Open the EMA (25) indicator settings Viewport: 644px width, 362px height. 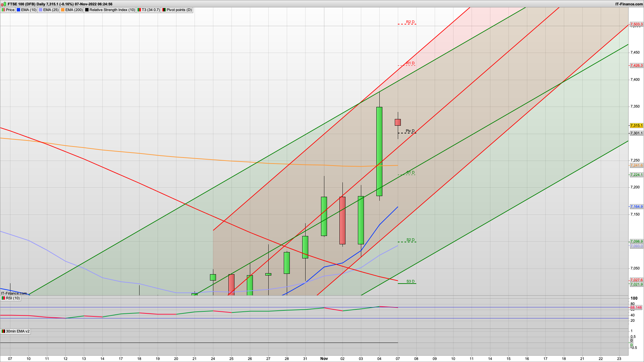coord(49,10)
